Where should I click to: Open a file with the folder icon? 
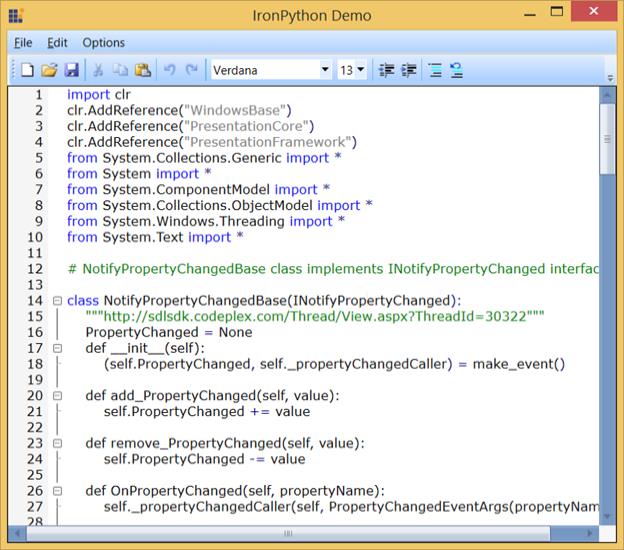click(x=49, y=70)
